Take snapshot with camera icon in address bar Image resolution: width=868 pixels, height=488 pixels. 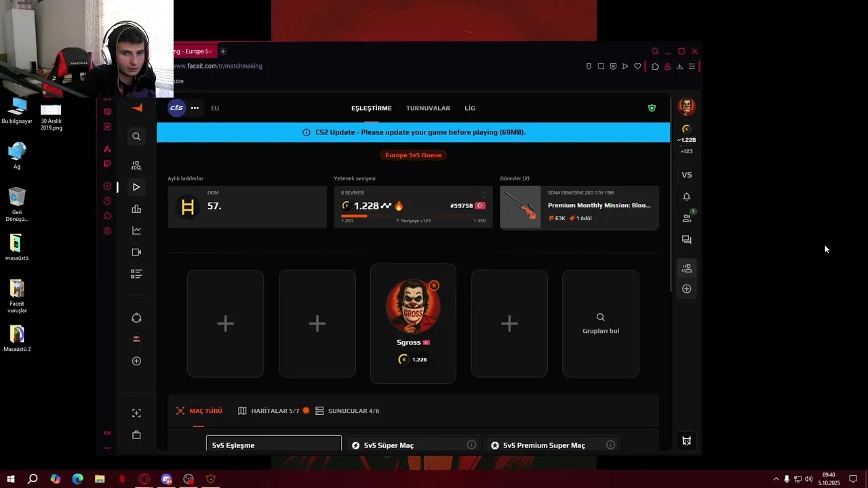click(x=601, y=66)
